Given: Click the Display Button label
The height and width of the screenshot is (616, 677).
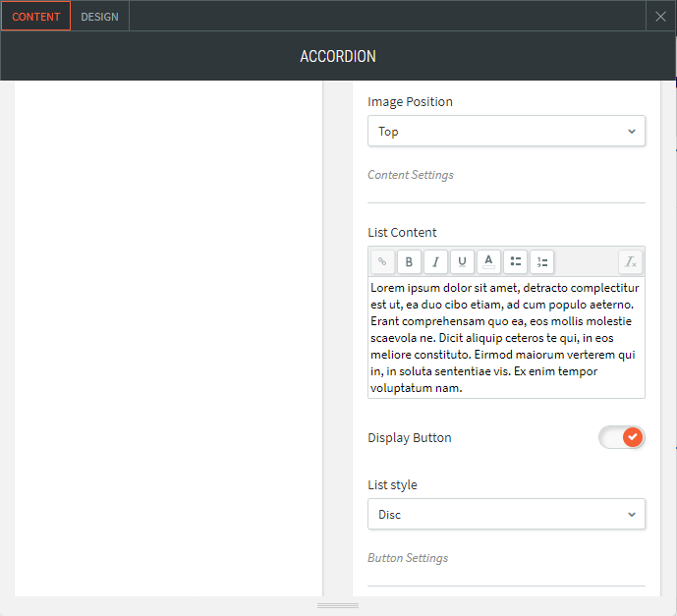Looking at the screenshot, I should tap(410, 438).
